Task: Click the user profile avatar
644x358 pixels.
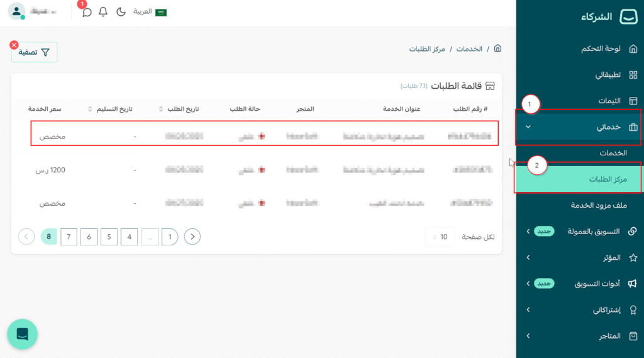Action: 17,11
